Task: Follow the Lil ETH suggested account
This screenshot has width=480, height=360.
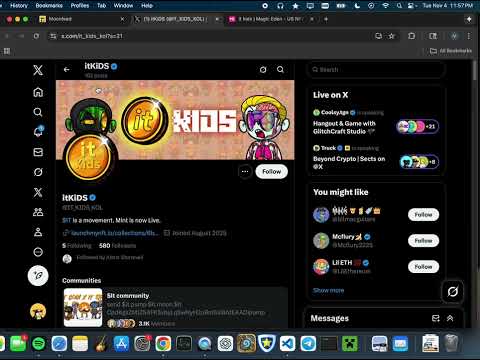Action: (x=423, y=267)
